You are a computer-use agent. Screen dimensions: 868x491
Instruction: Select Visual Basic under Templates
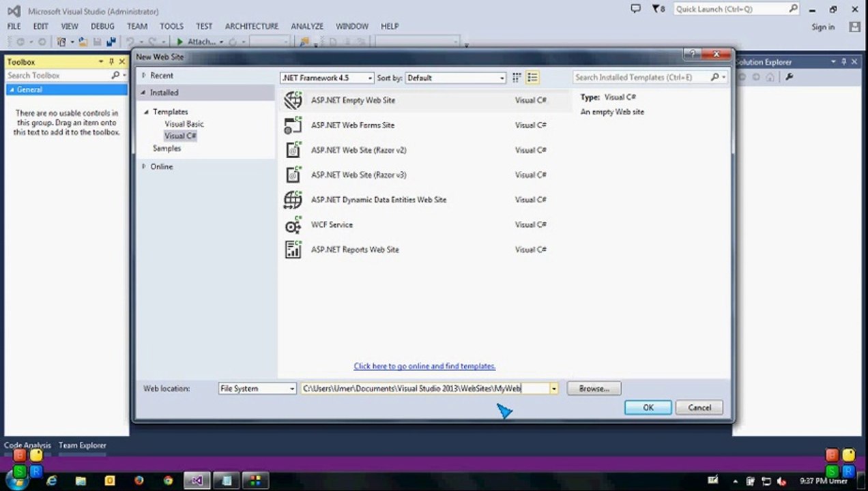[x=184, y=124]
